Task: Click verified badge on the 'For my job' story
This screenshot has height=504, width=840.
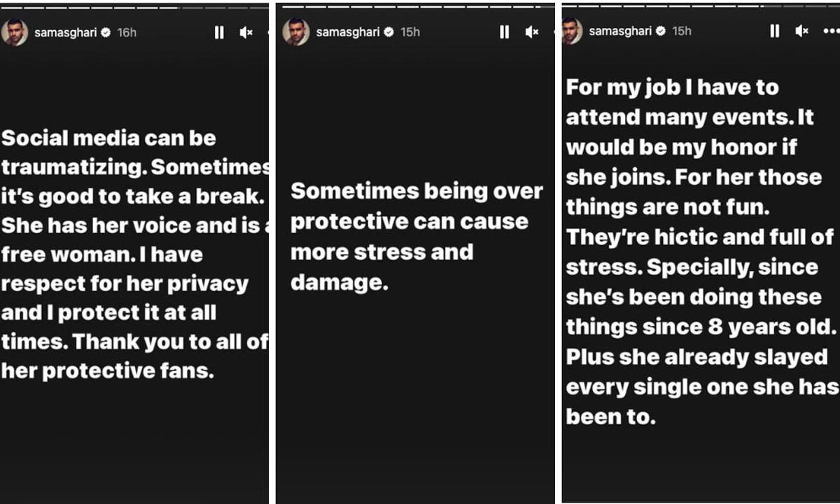Action: click(661, 31)
